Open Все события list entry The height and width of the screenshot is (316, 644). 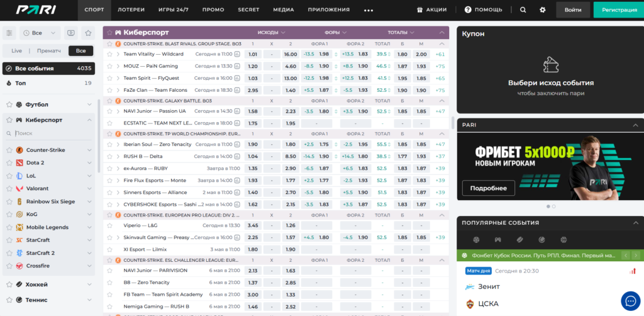coord(49,69)
